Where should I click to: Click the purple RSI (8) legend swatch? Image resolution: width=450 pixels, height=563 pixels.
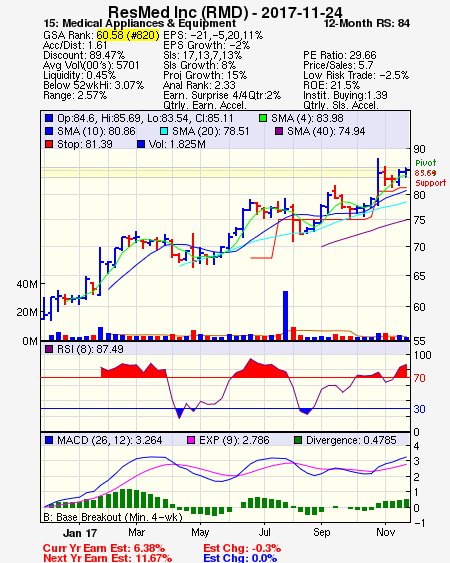point(49,349)
